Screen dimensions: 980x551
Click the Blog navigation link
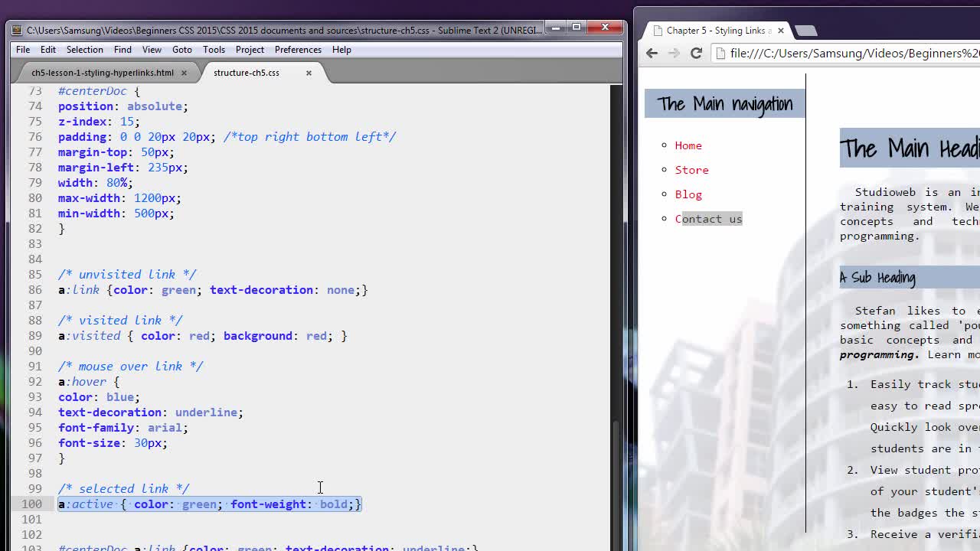(x=688, y=194)
